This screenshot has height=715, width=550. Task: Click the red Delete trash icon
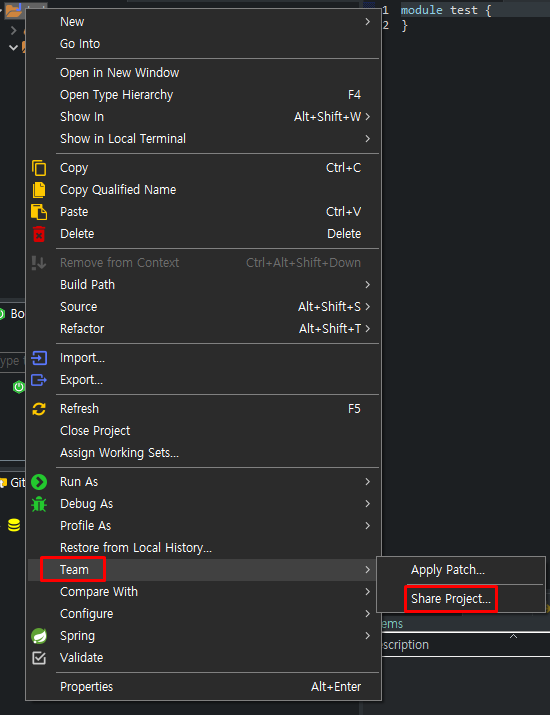pos(39,233)
